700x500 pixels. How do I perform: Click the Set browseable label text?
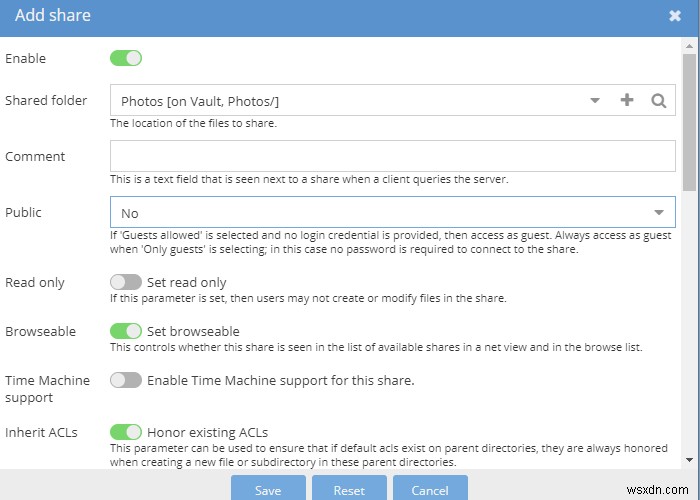[x=193, y=331]
